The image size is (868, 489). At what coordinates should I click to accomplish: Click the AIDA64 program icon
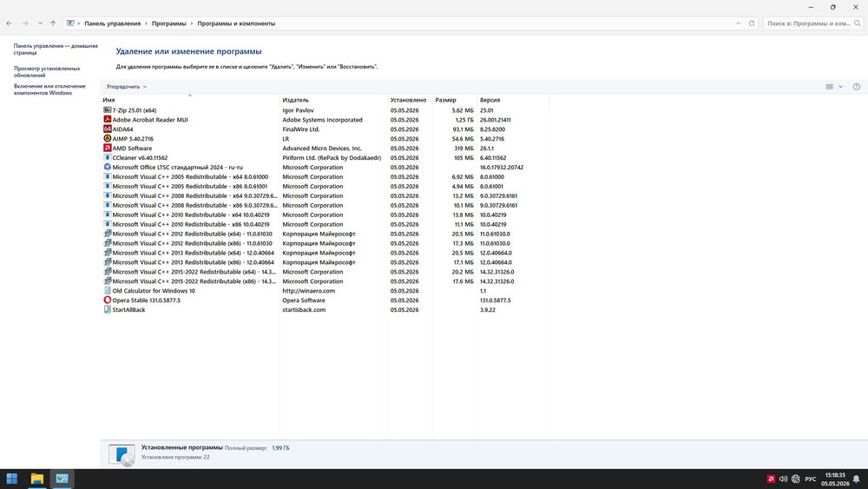108,129
